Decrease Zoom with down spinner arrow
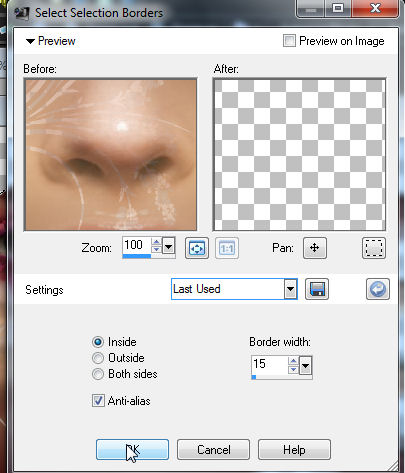Screen dimensions: 405x473 [x=156, y=249]
